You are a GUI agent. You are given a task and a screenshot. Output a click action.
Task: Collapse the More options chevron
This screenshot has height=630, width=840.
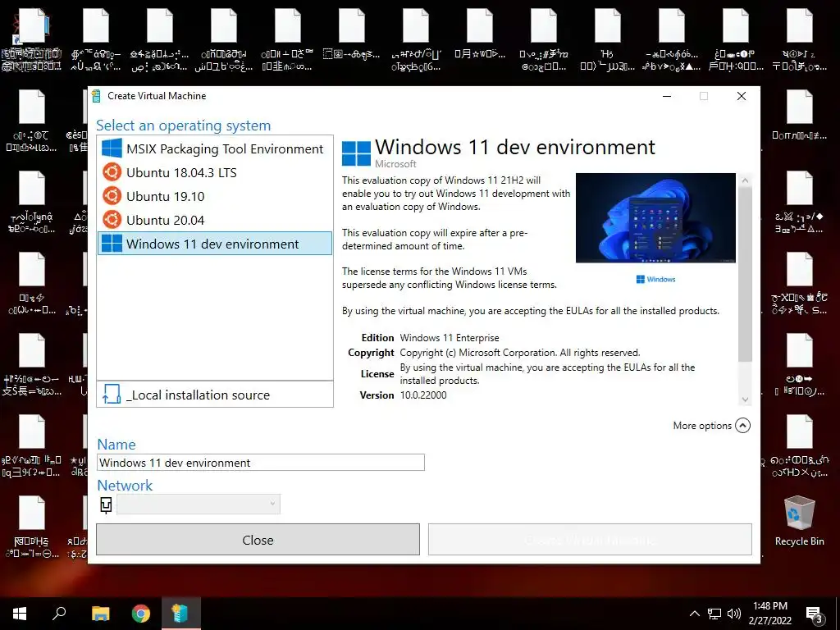pyautogui.click(x=742, y=426)
